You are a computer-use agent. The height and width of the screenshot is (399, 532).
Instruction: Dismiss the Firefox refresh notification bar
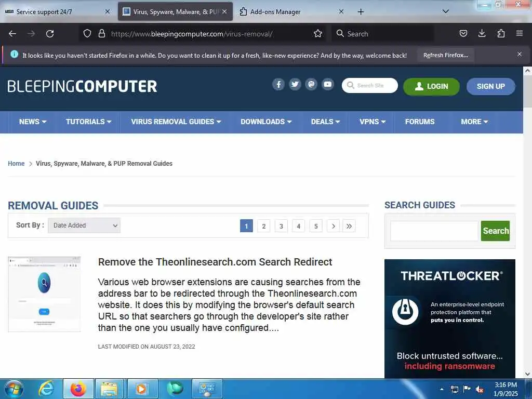pos(520,54)
